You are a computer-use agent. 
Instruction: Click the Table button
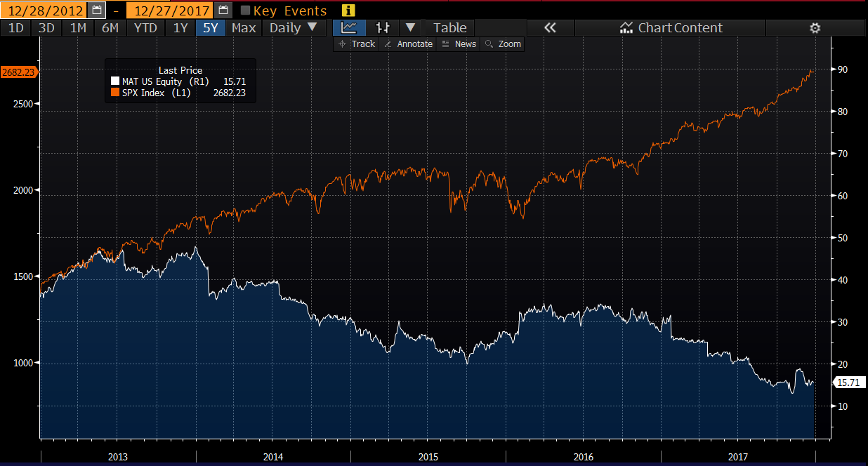coord(449,28)
